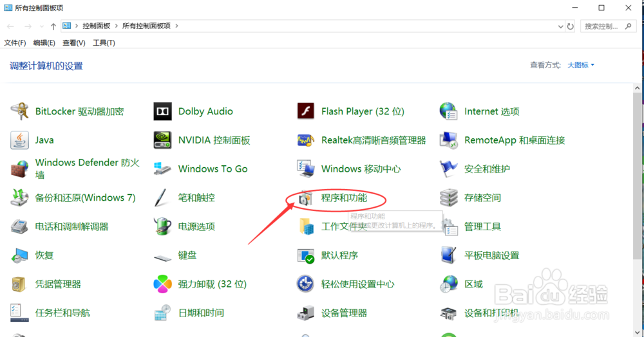644x337 pixels.
Task: Expand address bar history dropdown arrow
Action: click(560, 26)
